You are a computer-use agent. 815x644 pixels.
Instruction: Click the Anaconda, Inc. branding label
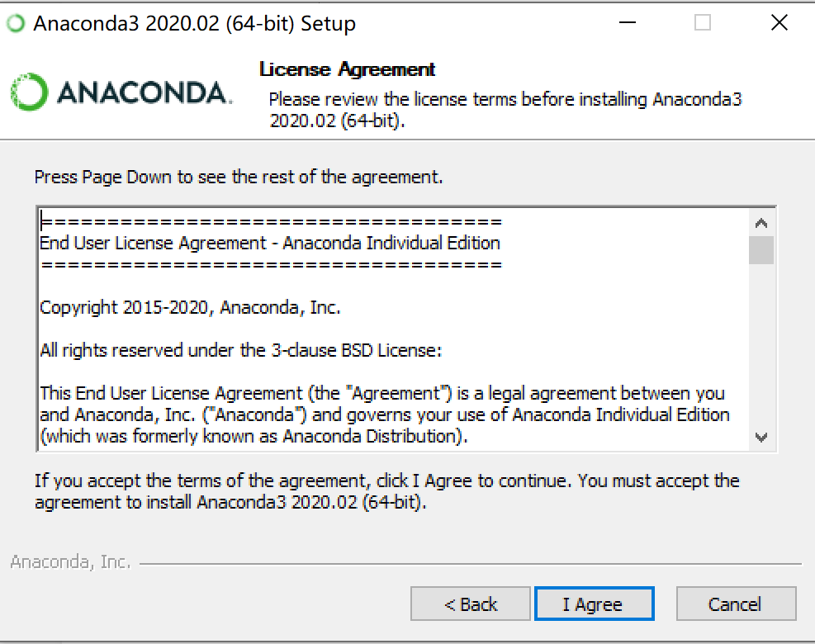[x=71, y=562]
